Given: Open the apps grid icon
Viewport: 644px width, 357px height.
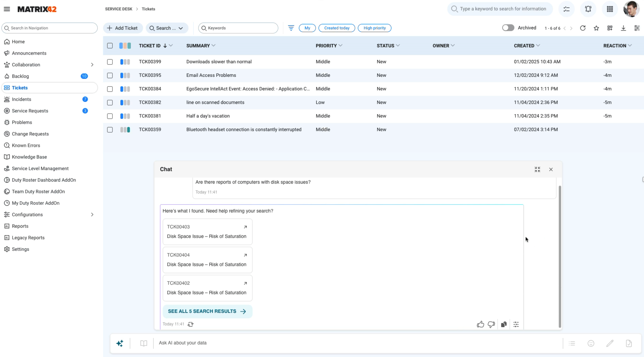Looking at the screenshot, I should [610, 9].
